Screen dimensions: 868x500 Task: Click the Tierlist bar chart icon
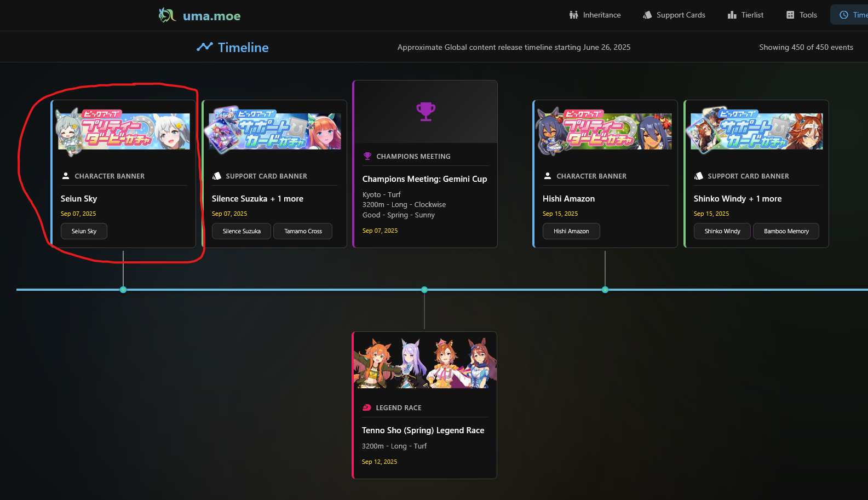click(732, 15)
